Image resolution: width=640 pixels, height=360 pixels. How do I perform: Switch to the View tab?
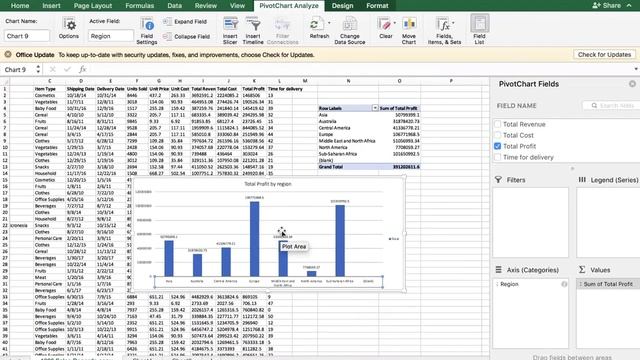click(x=237, y=6)
